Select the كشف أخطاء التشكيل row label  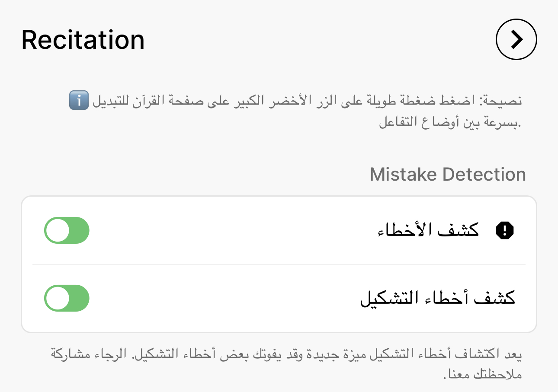coord(438,298)
